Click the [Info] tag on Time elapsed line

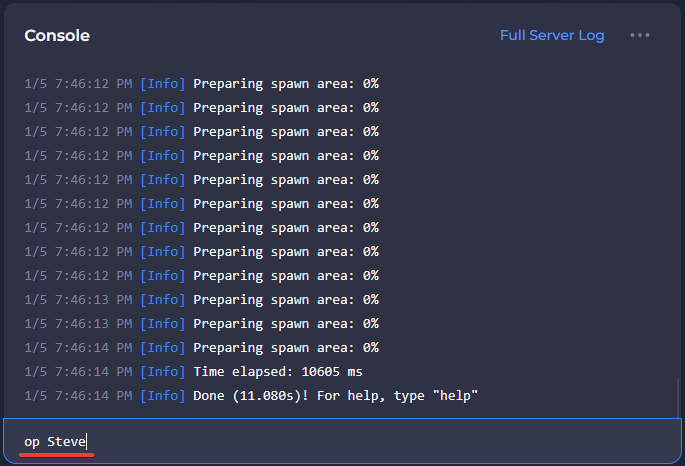[162, 372]
